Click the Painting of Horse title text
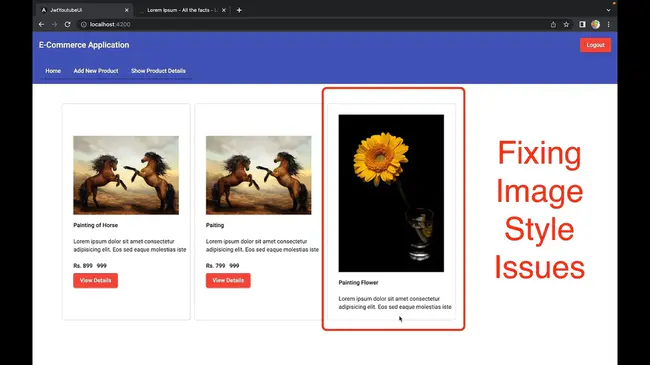Viewport: 650px width, 365px height. pos(96,225)
